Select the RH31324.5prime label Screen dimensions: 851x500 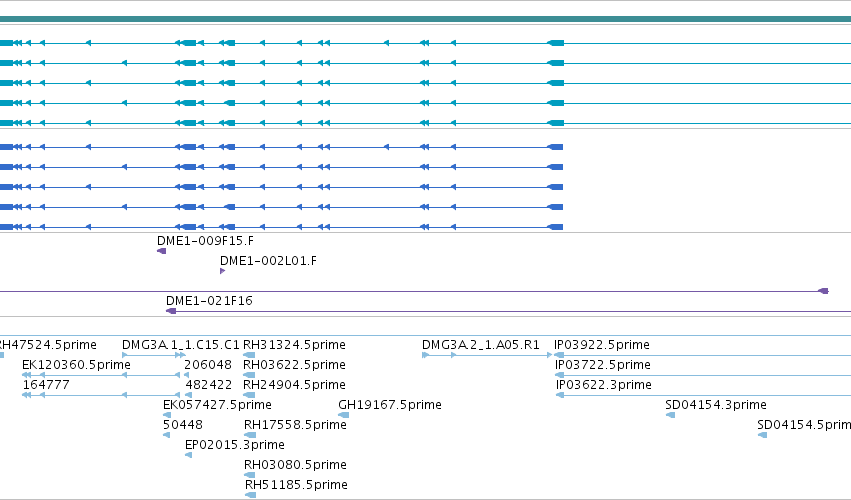[x=294, y=345]
